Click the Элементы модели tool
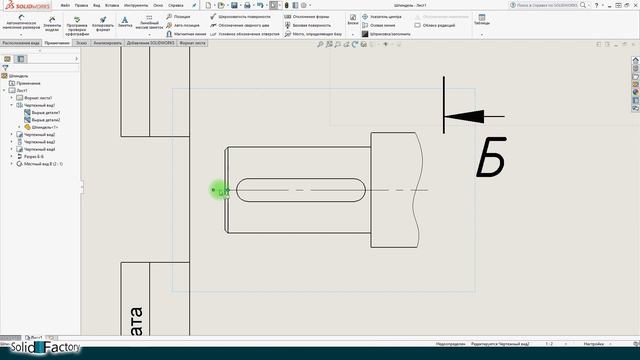 52,24
